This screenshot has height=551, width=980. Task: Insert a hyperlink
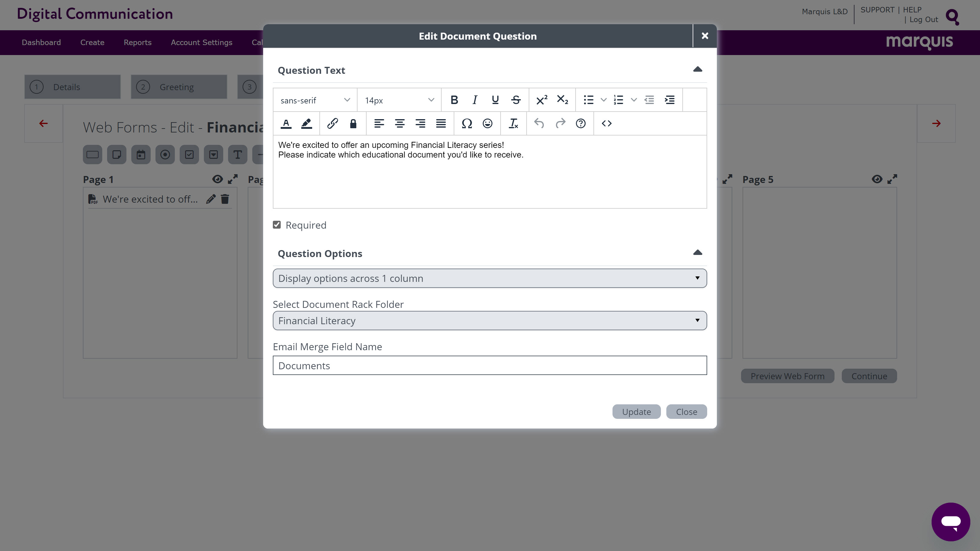pos(332,124)
